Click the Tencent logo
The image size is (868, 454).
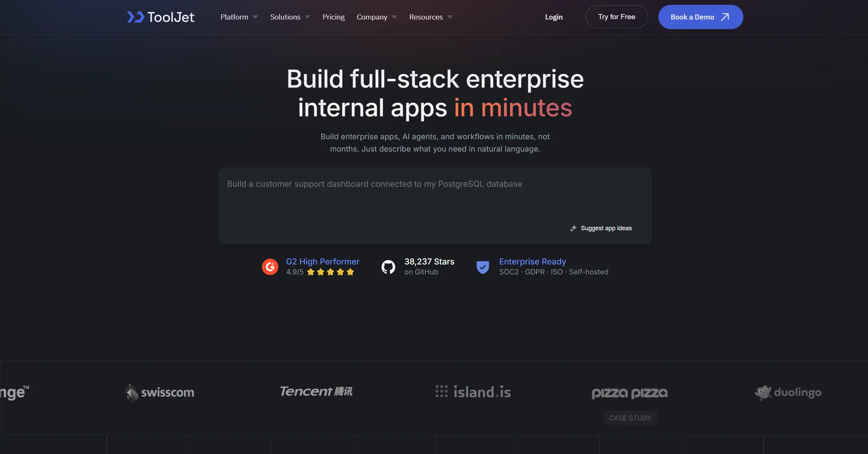316,392
